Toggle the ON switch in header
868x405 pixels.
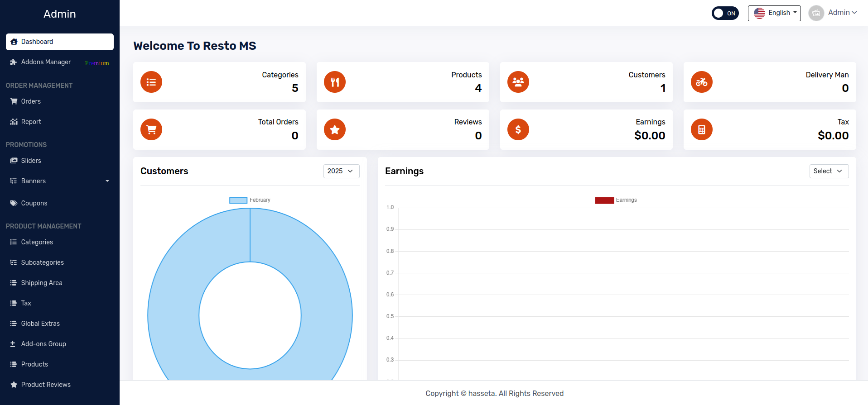(725, 13)
